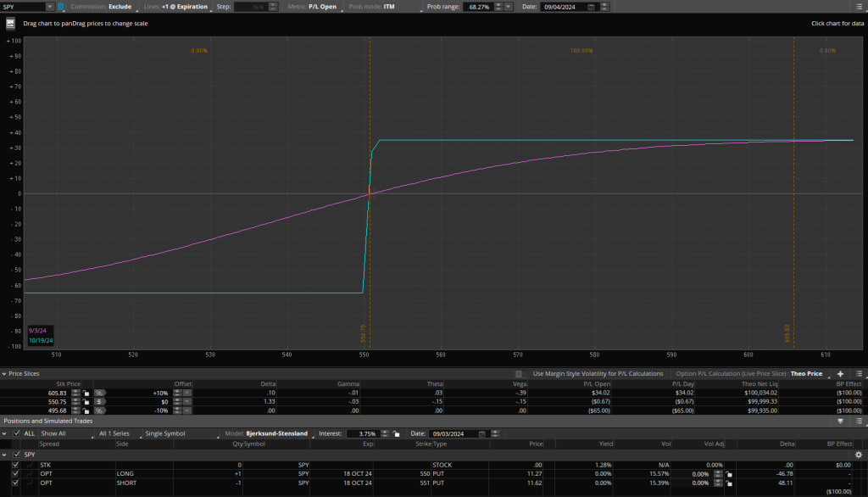Open the filter icon in Positions panel header
868x497 pixels.
point(841,421)
